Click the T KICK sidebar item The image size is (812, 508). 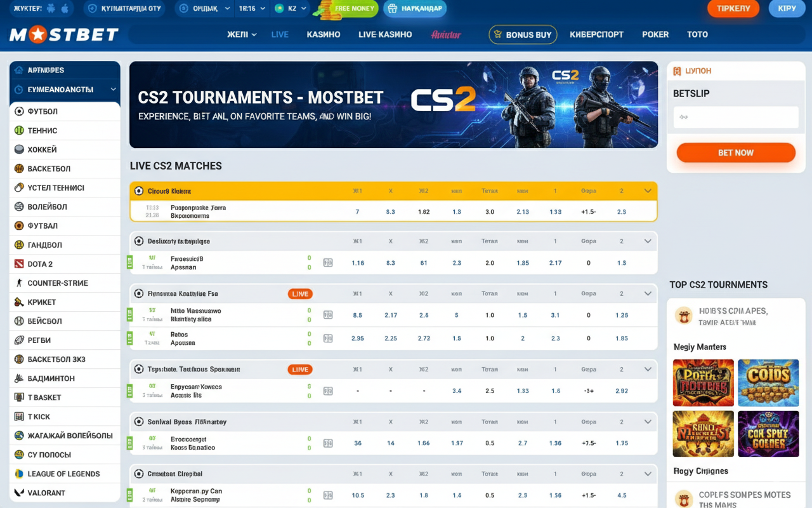point(65,416)
